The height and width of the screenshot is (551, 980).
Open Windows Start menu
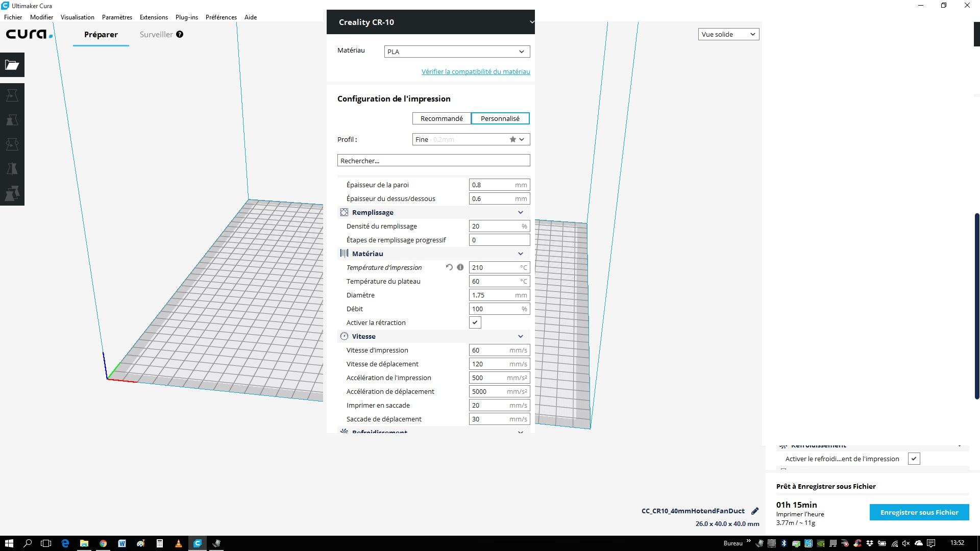(x=9, y=543)
